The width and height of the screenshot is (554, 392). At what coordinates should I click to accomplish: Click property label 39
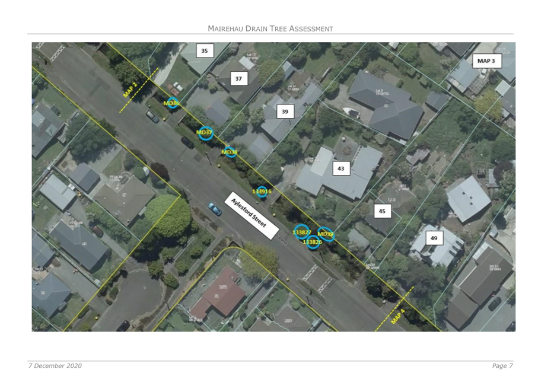point(285,111)
